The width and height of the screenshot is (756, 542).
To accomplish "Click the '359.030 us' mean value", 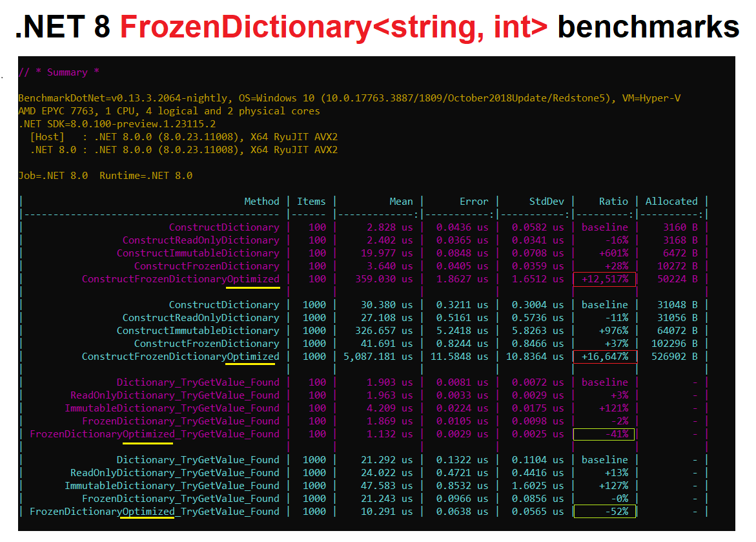I will pyautogui.click(x=383, y=280).
